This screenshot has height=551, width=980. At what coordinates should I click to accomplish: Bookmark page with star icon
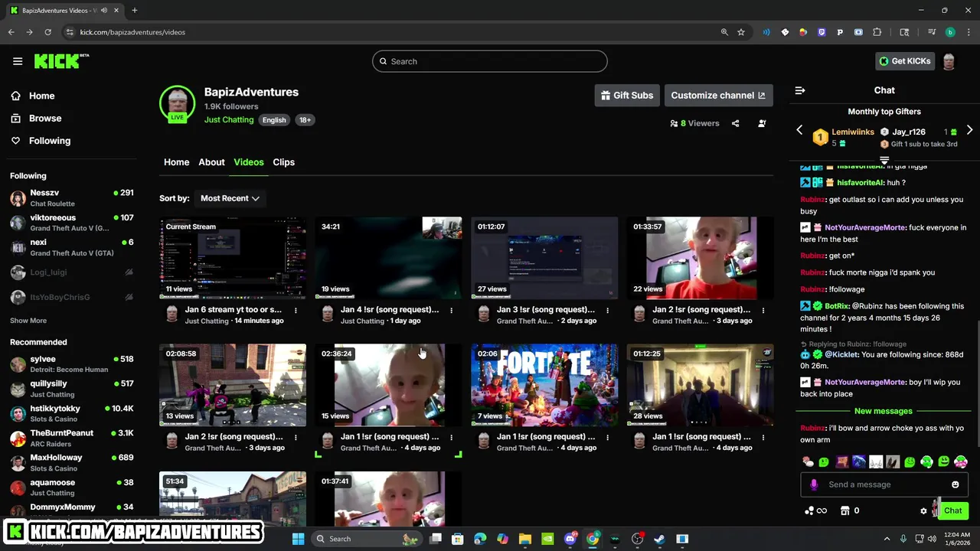(741, 32)
